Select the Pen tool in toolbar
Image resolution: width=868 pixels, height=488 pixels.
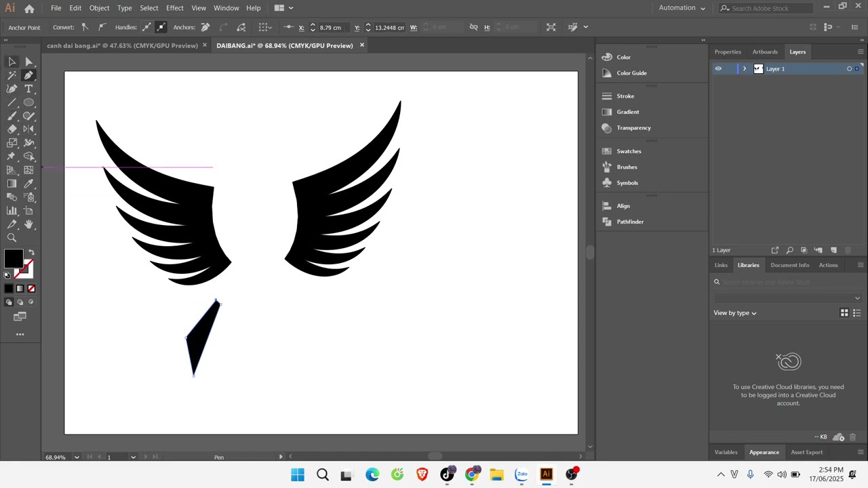tap(28, 75)
